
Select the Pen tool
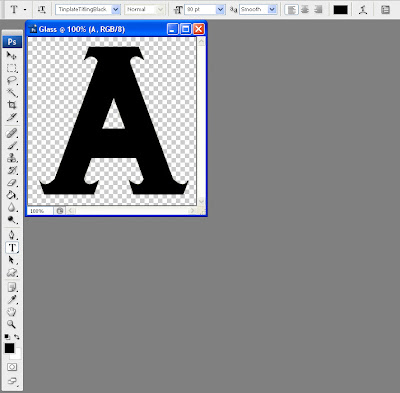[x=12, y=235]
